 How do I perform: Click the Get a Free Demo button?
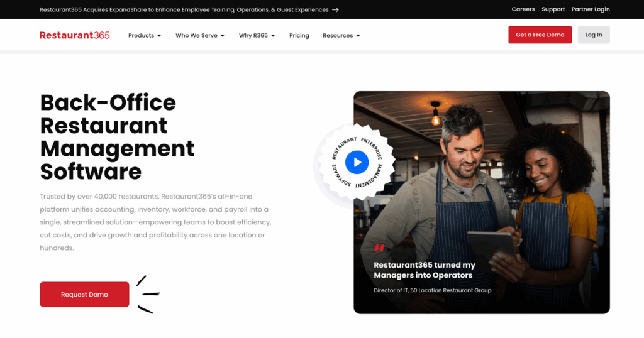(540, 35)
